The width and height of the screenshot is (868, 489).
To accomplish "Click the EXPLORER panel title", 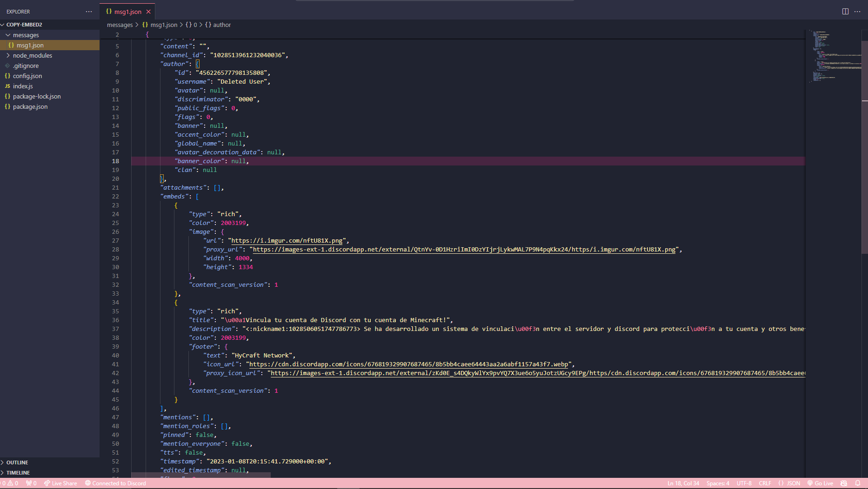I will [18, 12].
